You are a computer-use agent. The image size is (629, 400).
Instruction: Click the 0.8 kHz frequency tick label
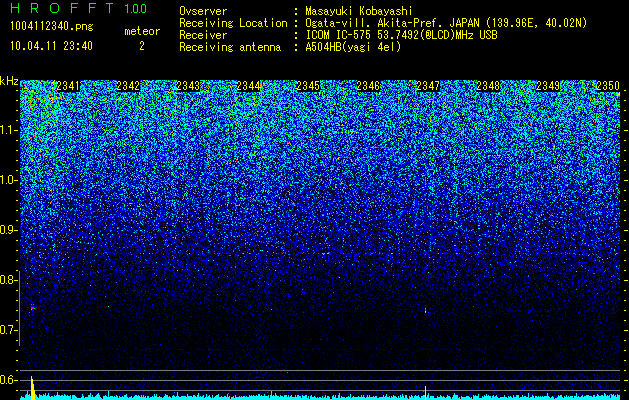[x=8, y=280]
